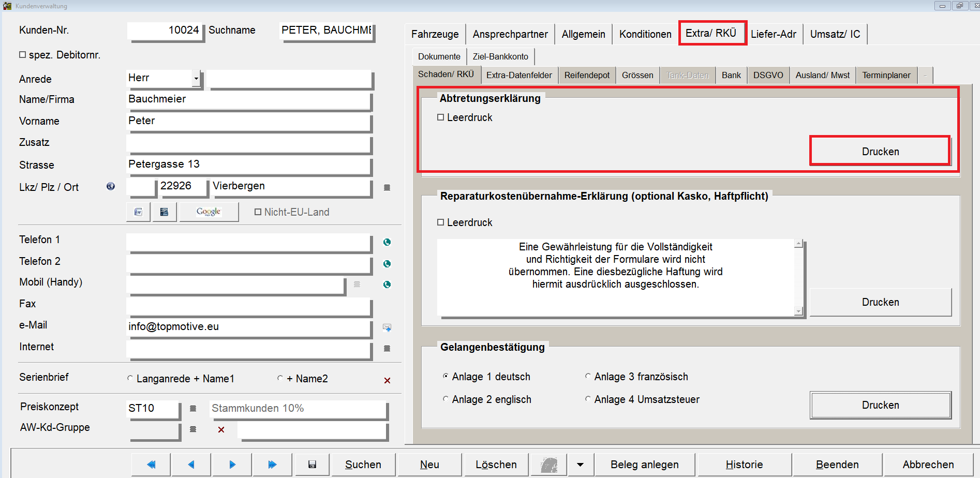Open the Ansprechpartner tab
The width and height of the screenshot is (980, 478).
(x=510, y=34)
